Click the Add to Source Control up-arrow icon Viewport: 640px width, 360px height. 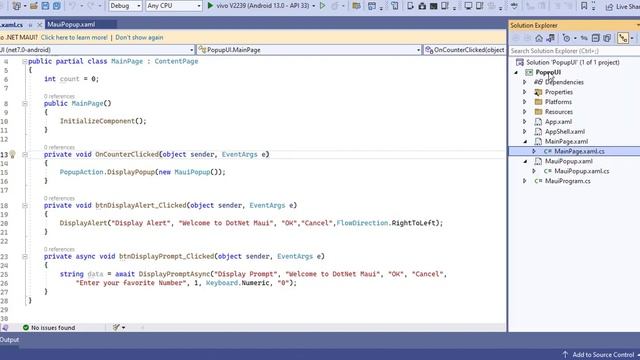pos(565,354)
